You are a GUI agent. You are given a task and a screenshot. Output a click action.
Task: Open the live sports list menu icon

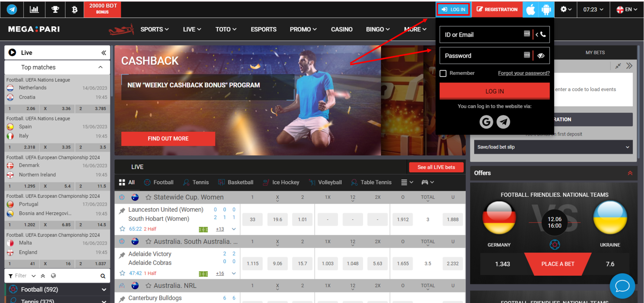pyautogui.click(x=407, y=182)
